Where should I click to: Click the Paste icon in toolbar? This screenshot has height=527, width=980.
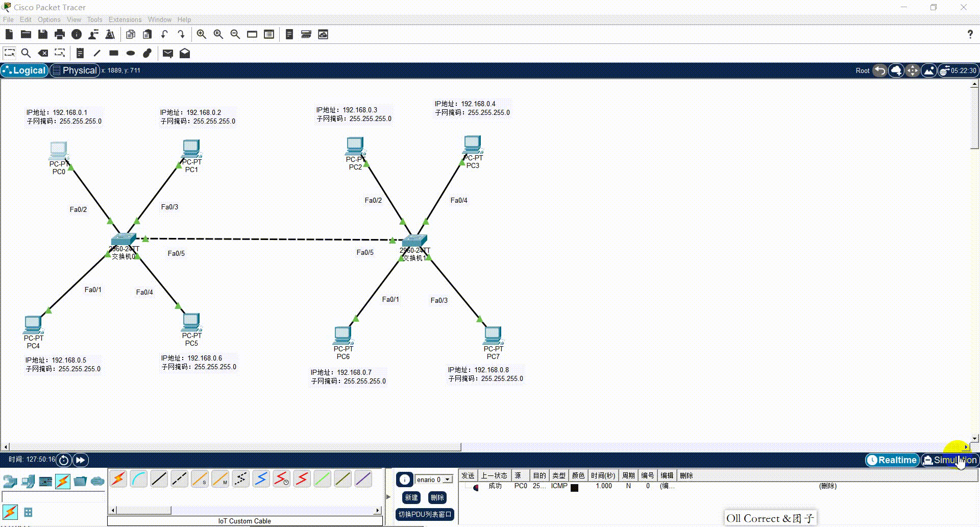[148, 34]
